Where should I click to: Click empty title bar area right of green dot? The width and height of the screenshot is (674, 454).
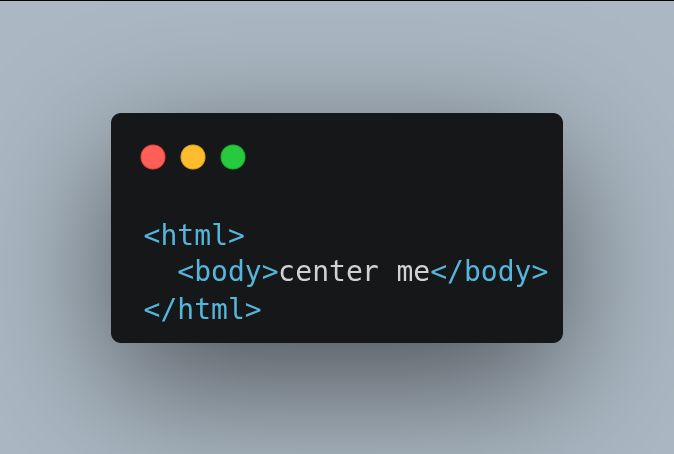point(400,157)
